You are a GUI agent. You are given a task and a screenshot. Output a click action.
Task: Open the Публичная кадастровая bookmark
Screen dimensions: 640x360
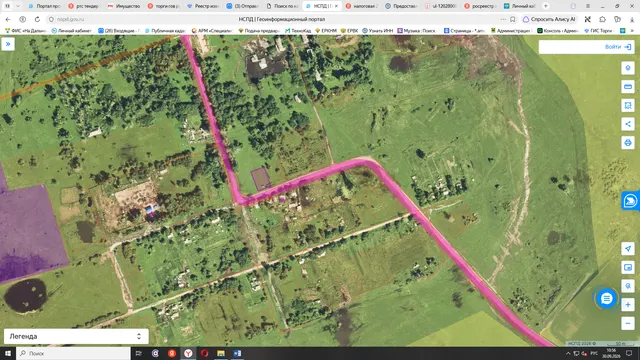[165, 31]
